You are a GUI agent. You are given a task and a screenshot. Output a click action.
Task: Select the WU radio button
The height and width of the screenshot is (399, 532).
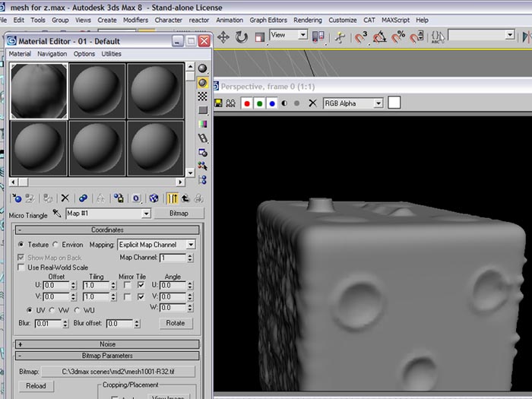tap(77, 310)
